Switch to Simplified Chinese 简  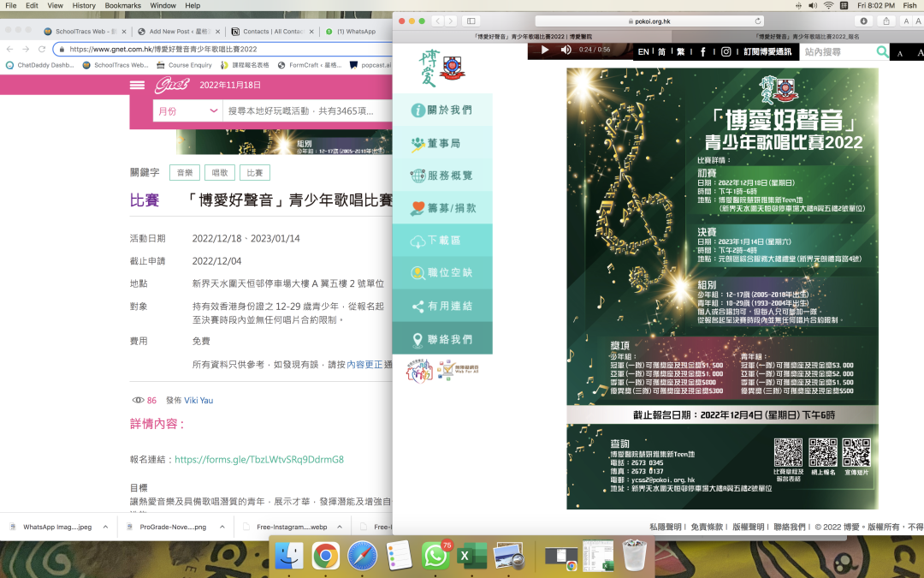661,52
